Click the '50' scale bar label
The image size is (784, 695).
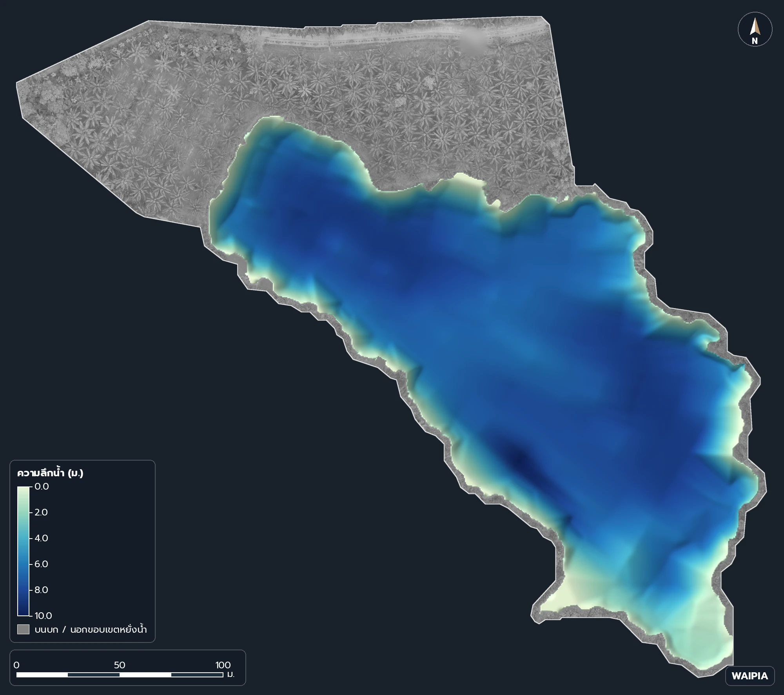coord(120,665)
